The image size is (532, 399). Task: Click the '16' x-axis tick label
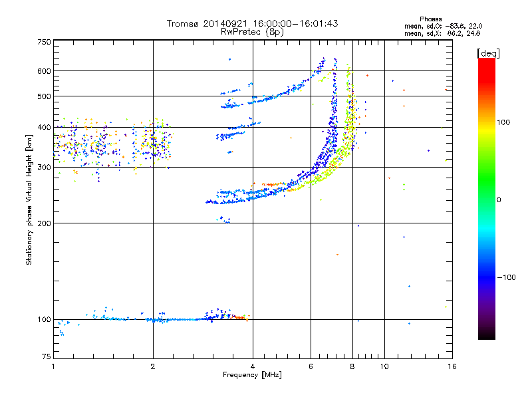[452, 366]
